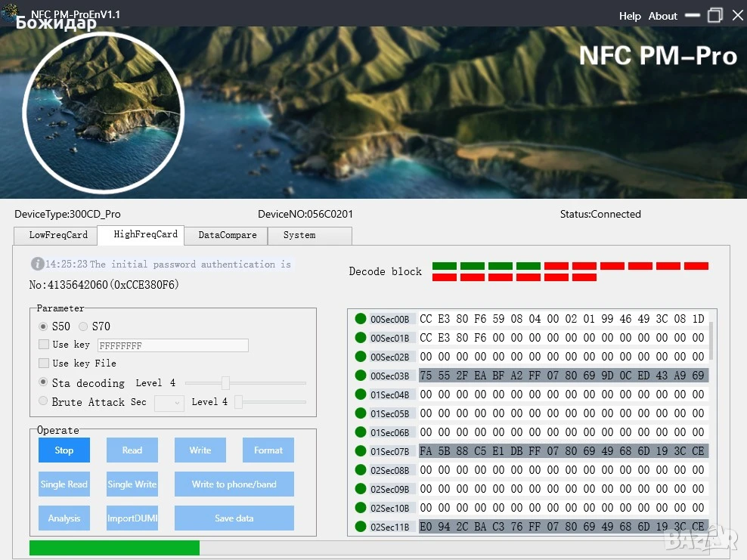Click the info icon beside the log message

[37, 263]
